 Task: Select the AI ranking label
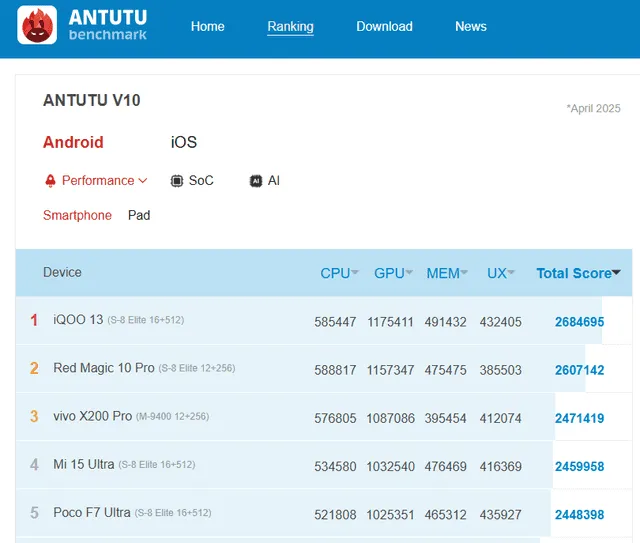click(x=274, y=180)
